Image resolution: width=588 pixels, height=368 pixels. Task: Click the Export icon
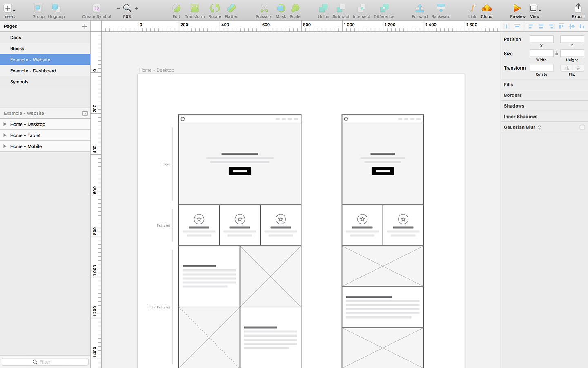(x=578, y=8)
